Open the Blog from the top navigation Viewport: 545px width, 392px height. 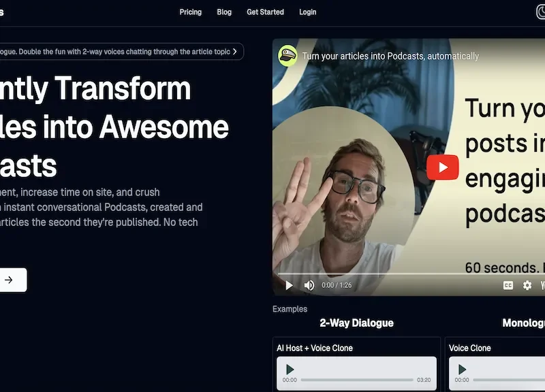click(x=224, y=12)
